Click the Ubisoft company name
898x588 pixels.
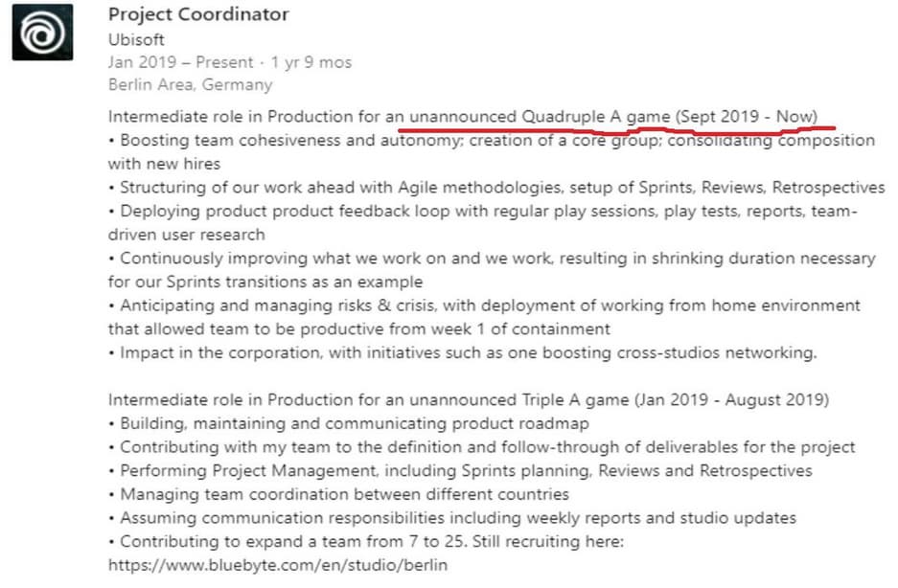coord(136,39)
